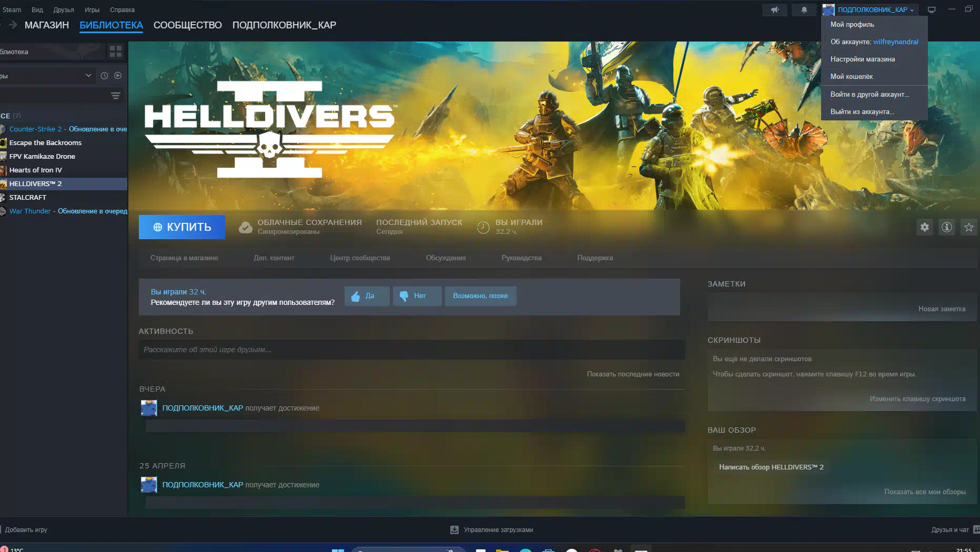The height and width of the screenshot is (552, 980).
Task: Click the thumbs-up Да recommend button
Action: 367,296
